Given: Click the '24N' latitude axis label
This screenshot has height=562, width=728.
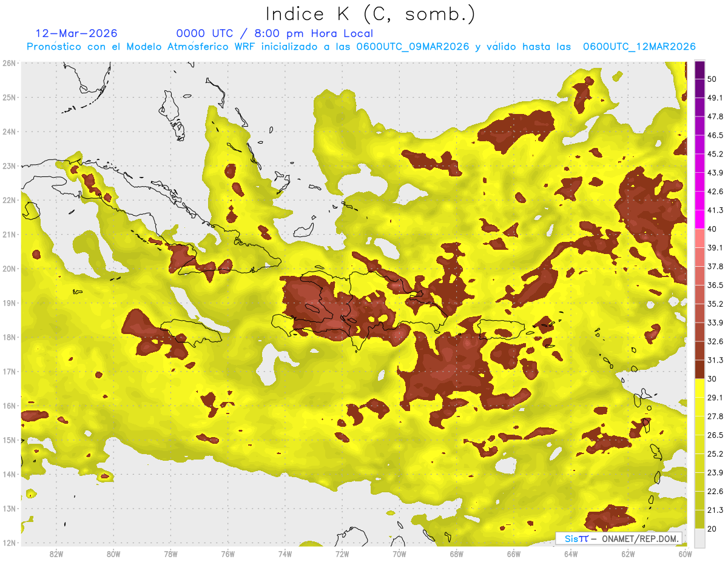Looking at the screenshot, I should [x=9, y=132].
